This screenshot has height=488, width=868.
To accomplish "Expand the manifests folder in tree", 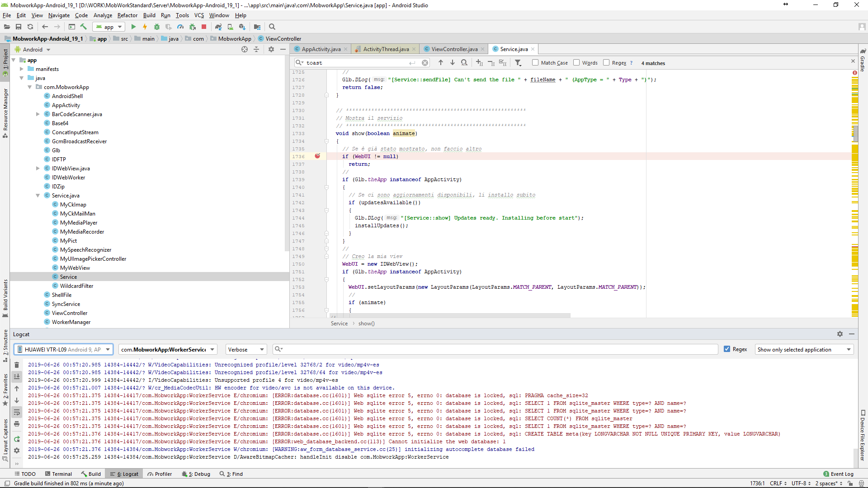I will pos(21,69).
